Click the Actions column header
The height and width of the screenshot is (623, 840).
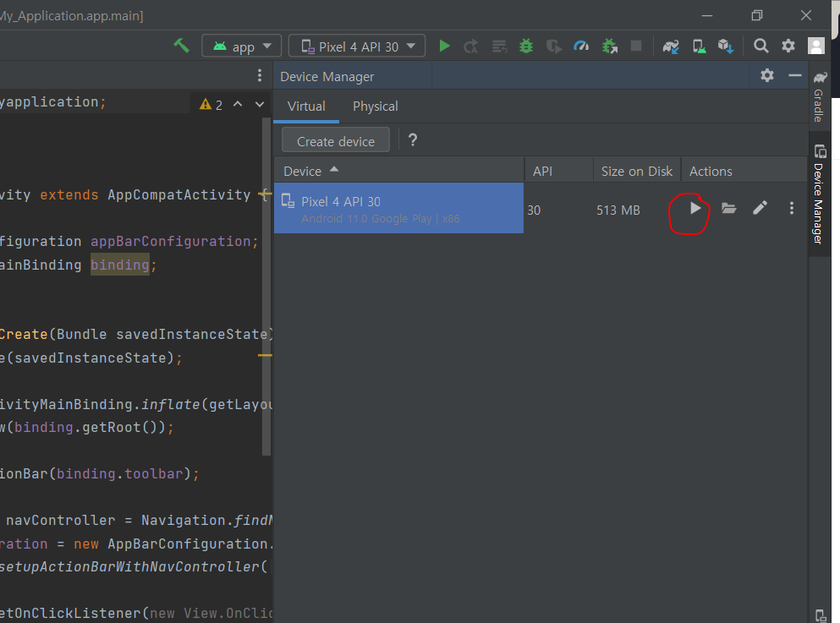pyautogui.click(x=744, y=171)
